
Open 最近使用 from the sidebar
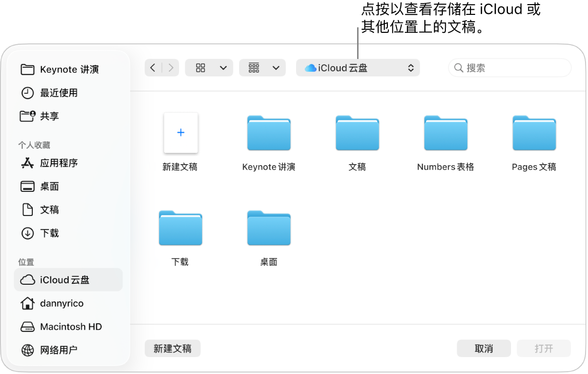click(x=60, y=93)
